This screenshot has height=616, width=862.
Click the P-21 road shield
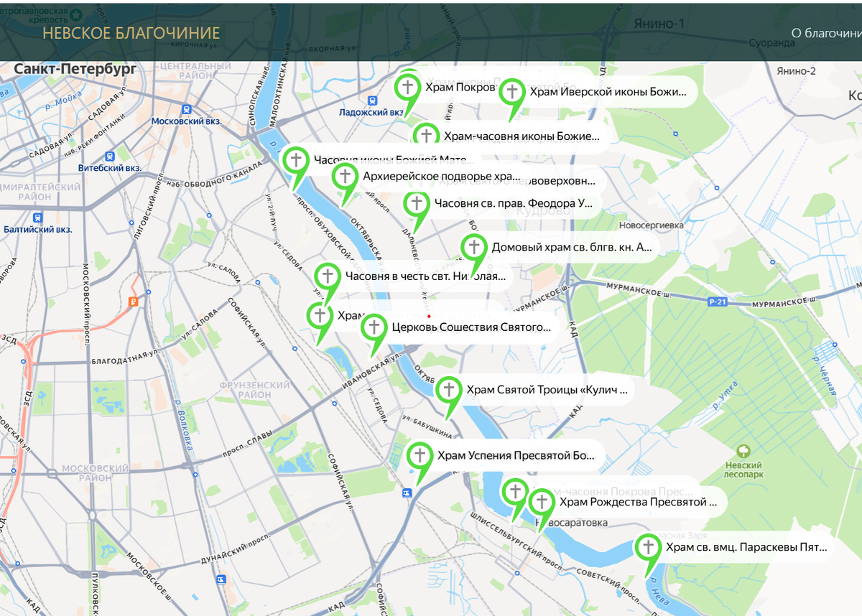(717, 302)
